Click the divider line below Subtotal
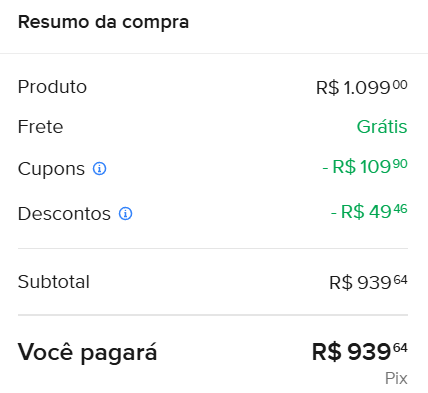The height and width of the screenshot is (393, 428). (213, 315)
